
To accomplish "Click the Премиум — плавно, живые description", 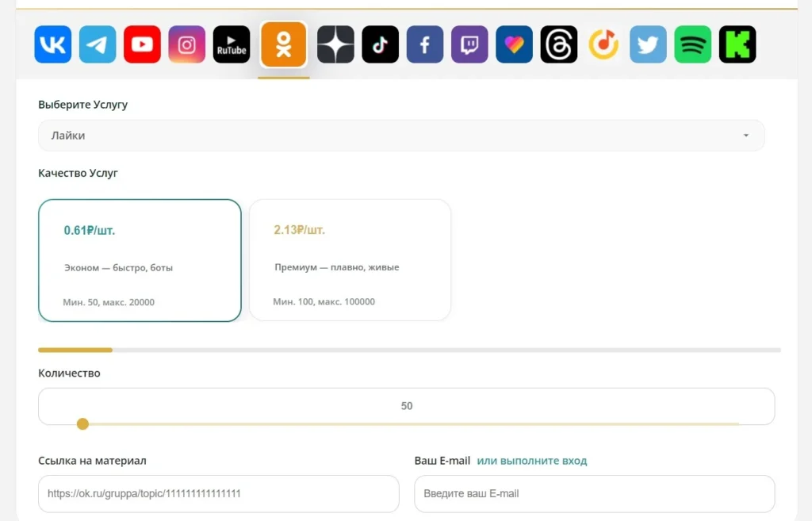I will click(337, 267).
